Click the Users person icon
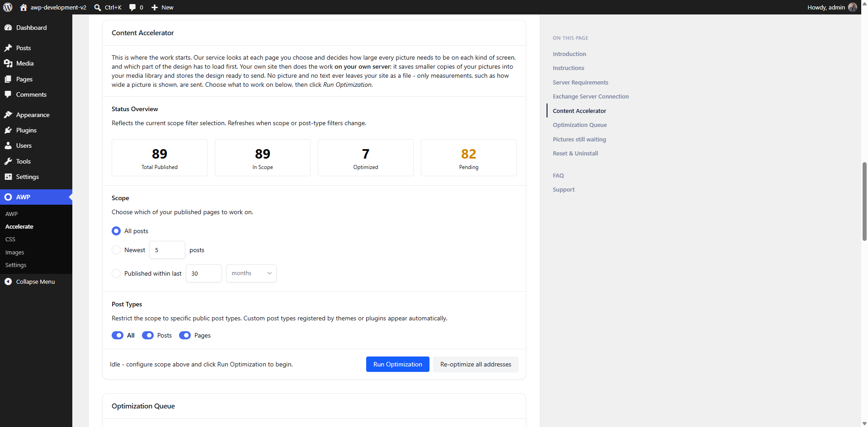The width and height of the screenshot is (868, 427). point(8,145)
